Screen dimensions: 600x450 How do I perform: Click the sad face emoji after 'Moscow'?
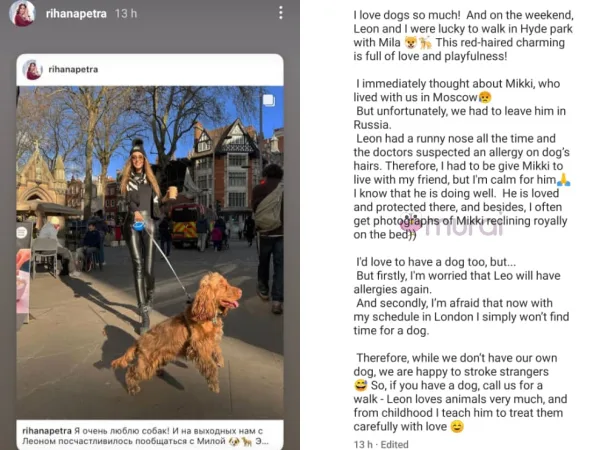point(485,98)
